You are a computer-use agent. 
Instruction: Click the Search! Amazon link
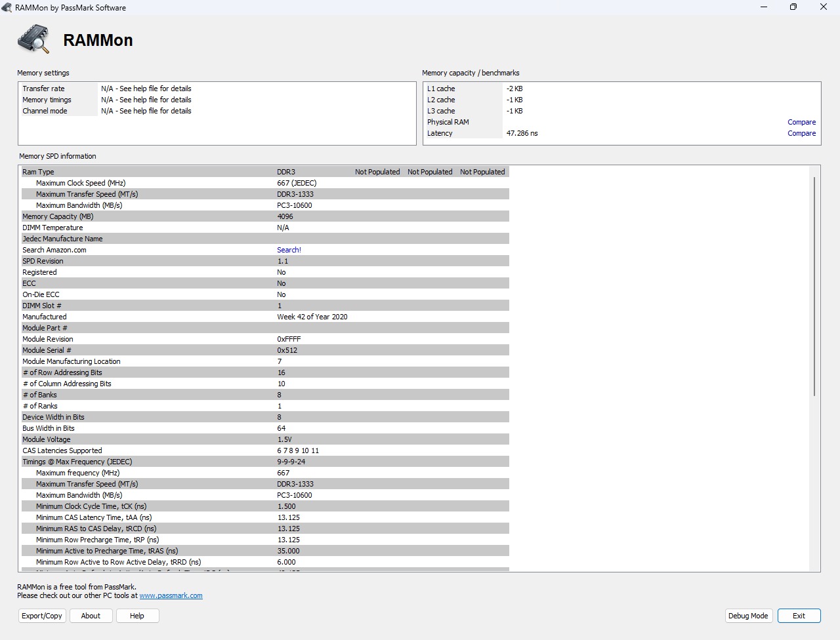[289, 250]
